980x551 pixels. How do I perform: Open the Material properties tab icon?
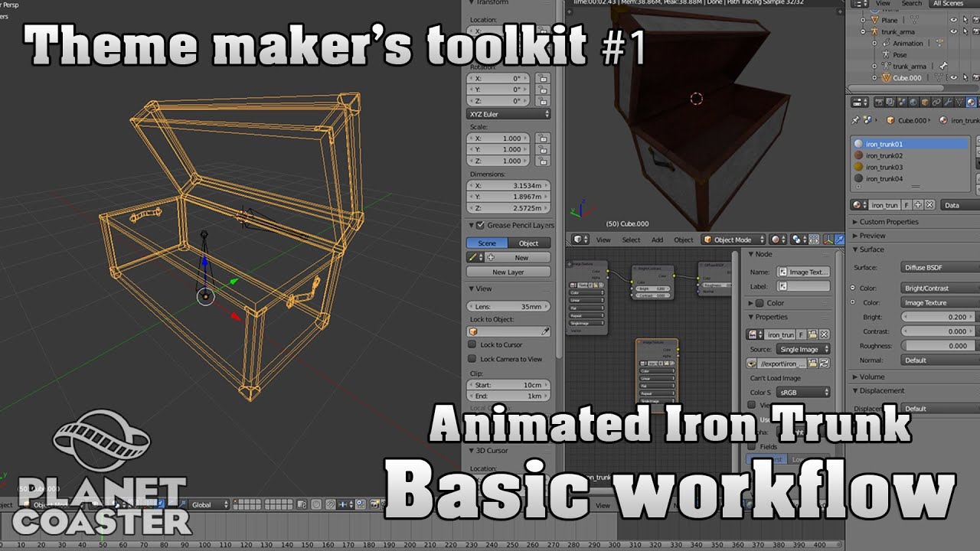pyautogui.click(x=971, y=102)
